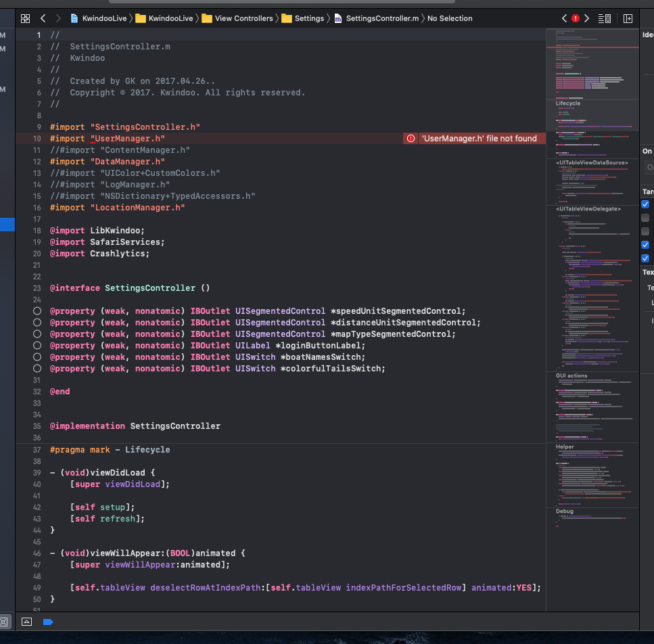Toggle debug area with the bottom bar icon
Viewport: 654px width, 644px height.
click(x=26, y=622)
